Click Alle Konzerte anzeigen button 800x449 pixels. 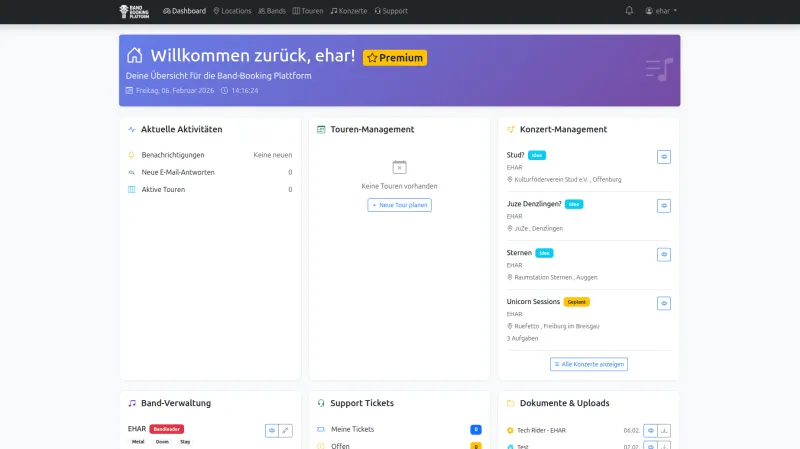click(x=589, y=364)
